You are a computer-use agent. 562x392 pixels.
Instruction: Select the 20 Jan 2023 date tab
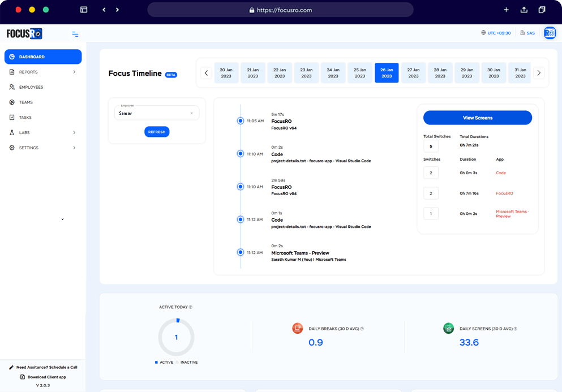click(x=226, y=73)
